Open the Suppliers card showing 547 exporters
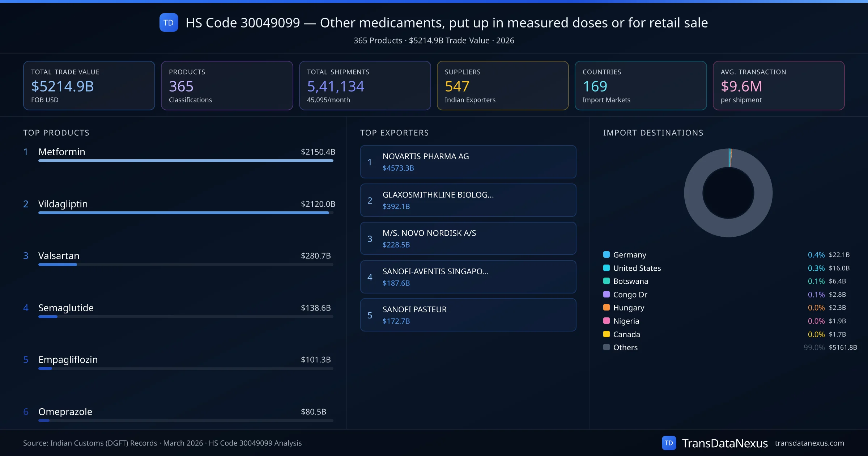The height and width of the screenshot is (456, 868). (x=503, y=85)
